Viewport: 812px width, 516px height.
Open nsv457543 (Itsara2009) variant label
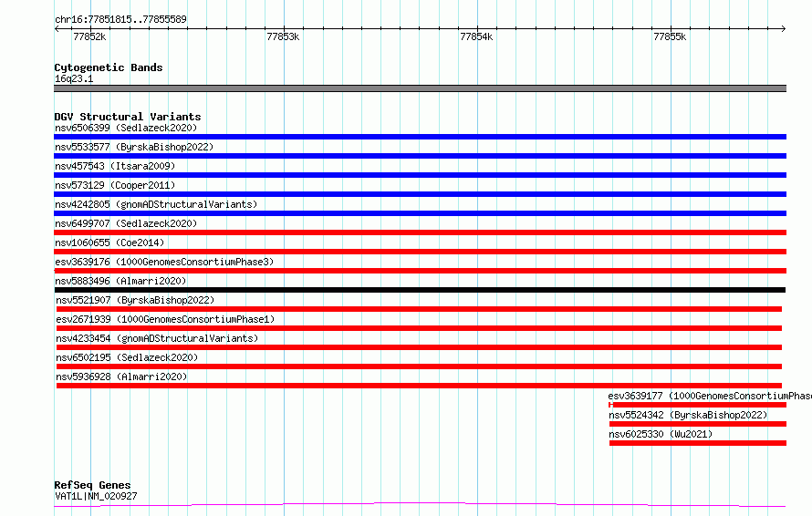point(115,166)
